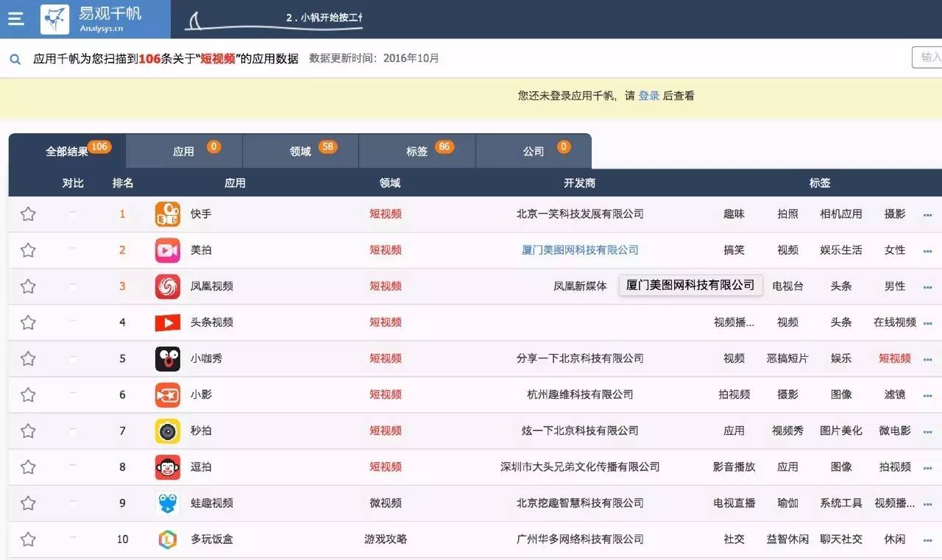Open developer 杭州趣维科技有限公司
The image size is (942, 560).
click(580, 394)
